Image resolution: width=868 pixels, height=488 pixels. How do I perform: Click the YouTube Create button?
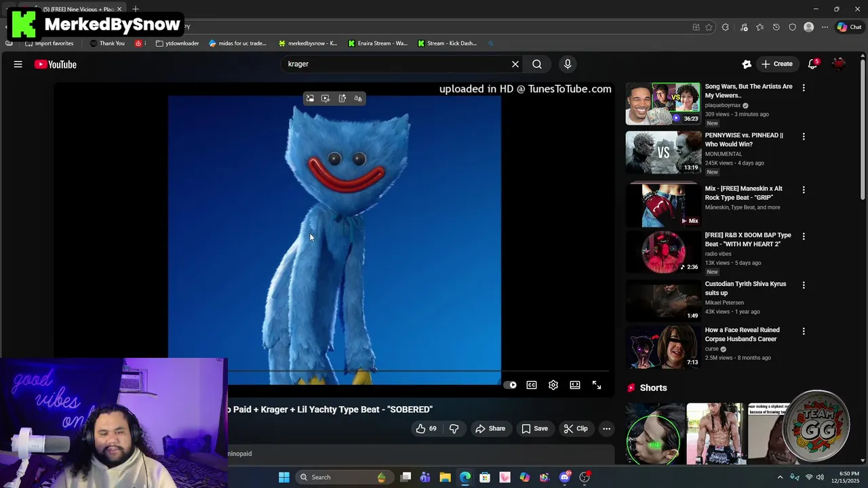[777, 64]
